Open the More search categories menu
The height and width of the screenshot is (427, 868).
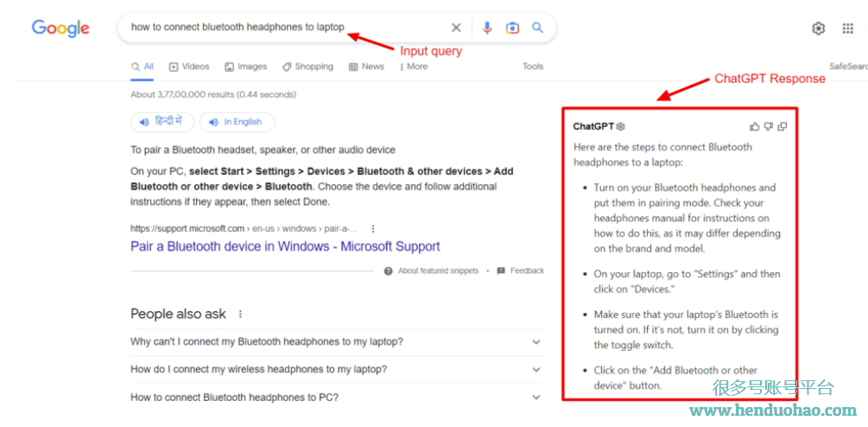pos(414,67)
